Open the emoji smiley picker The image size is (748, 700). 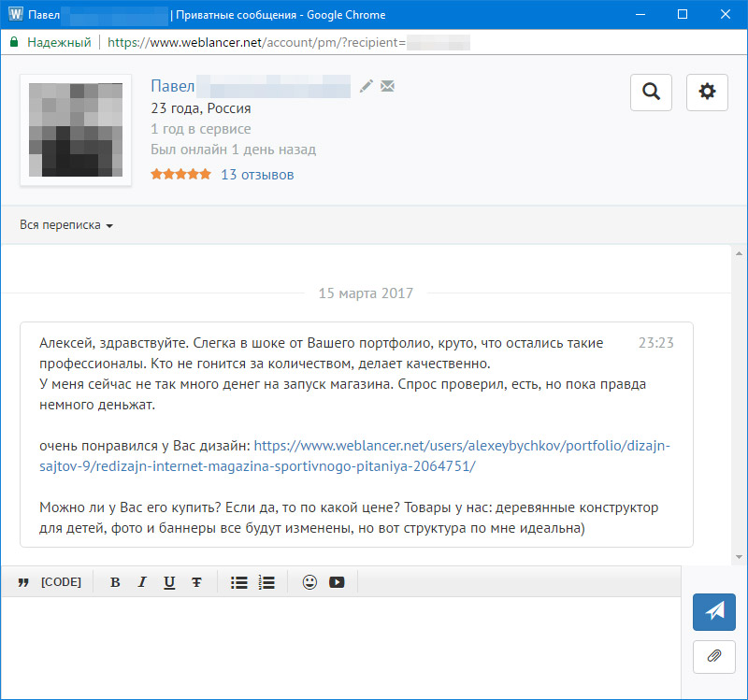point(309,582)
